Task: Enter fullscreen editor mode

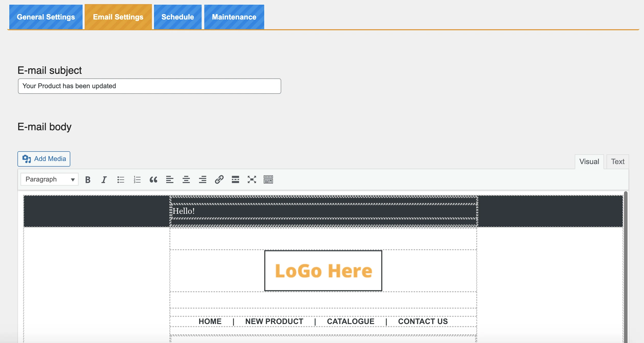Action: pyautogui.click(x=252, y=179)
